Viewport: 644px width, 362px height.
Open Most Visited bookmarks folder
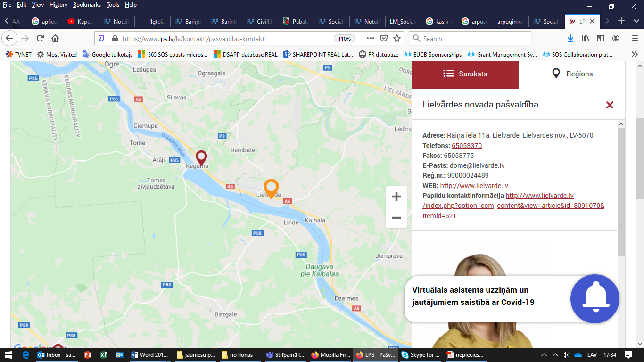coord(57,54)
